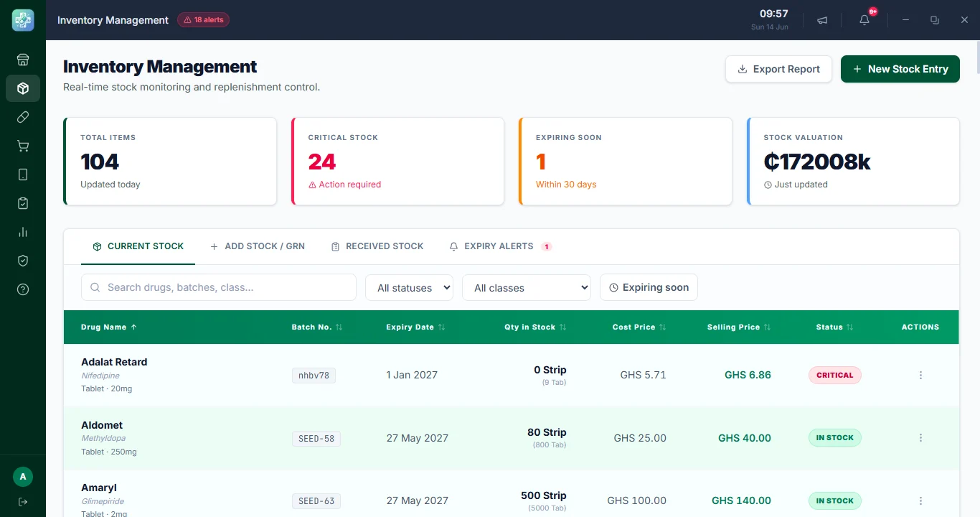Switch to the Current Stock tab
This screenshot has height=517, width=980.
138,246
